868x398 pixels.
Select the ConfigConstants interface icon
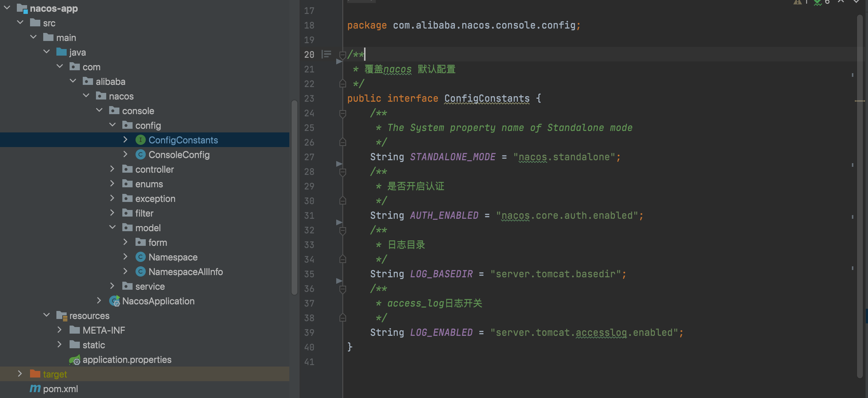pos(141,140)
